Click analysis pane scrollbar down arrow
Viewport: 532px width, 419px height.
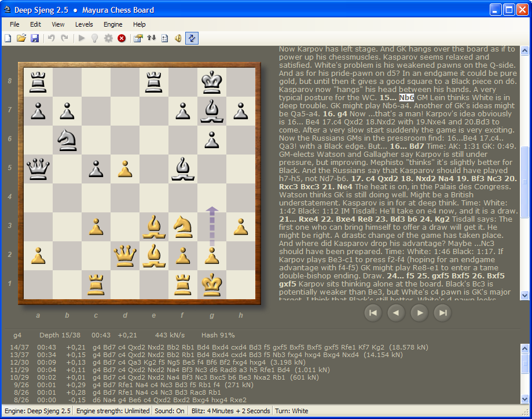click(x=524, y=399)
